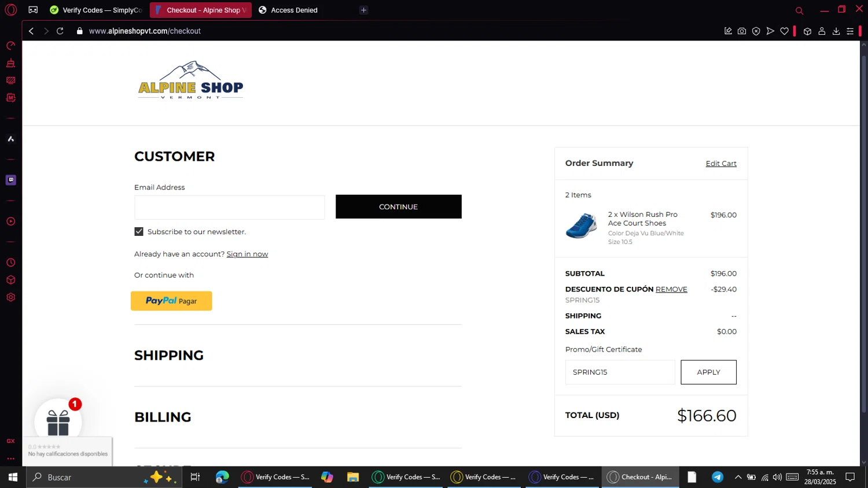Uncheck Subscribe to our newsletter

[139, 231]
